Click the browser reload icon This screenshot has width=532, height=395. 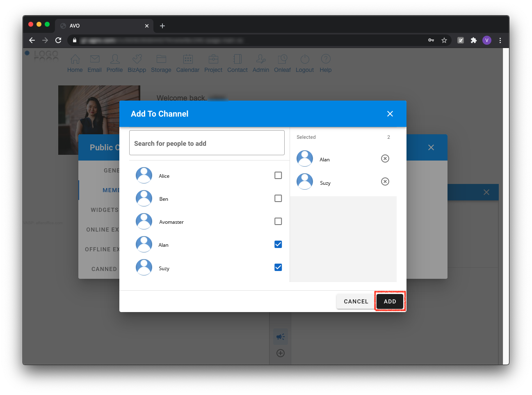58,40
